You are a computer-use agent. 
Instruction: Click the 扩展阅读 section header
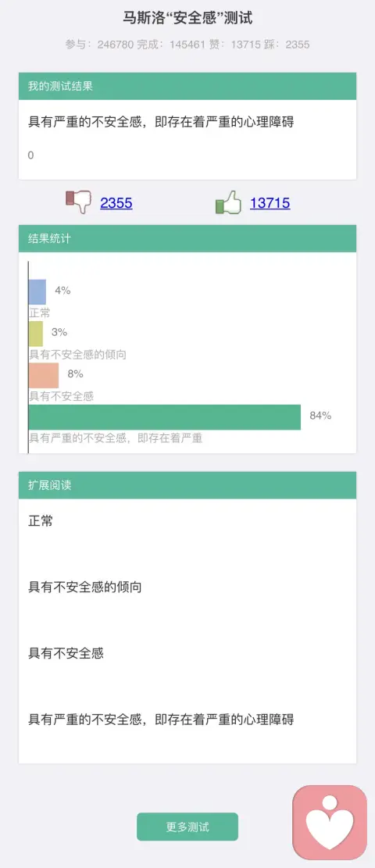[x=187, y=485]
